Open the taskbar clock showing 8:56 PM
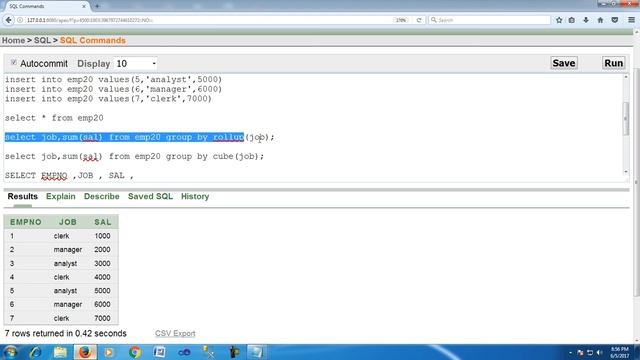 [x=620, y=352]
